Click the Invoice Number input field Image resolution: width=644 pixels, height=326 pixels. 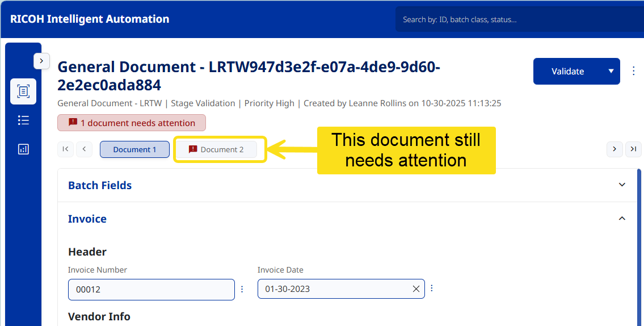point(151,289)
